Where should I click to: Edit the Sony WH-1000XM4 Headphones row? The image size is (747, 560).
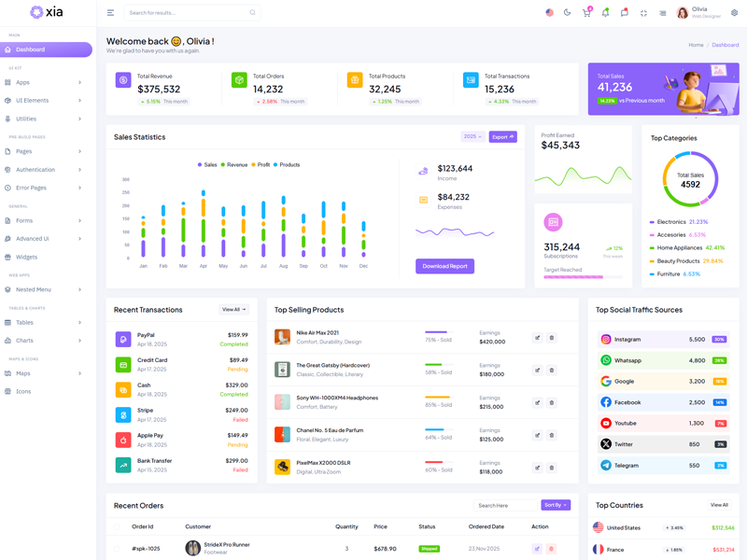tap(537, 402)
